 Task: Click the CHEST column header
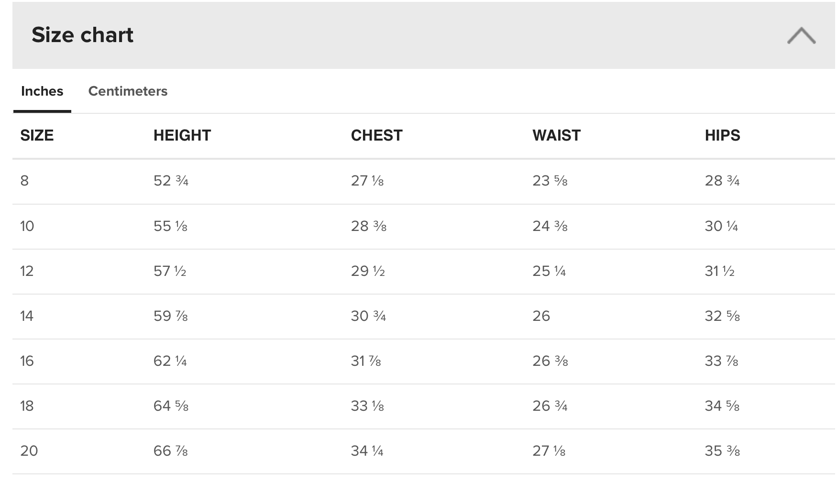point(376,135)
